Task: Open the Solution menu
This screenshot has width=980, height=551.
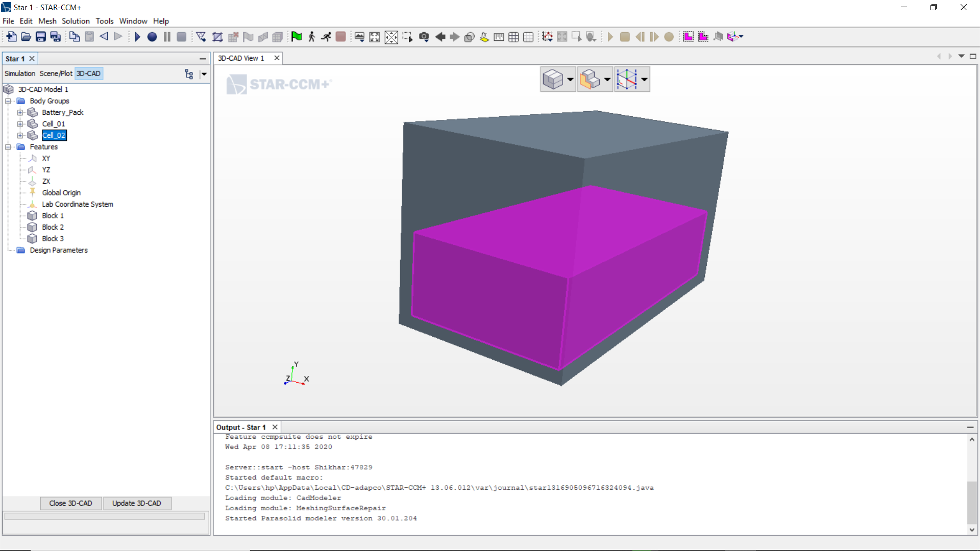Action: tap(76, 21)
